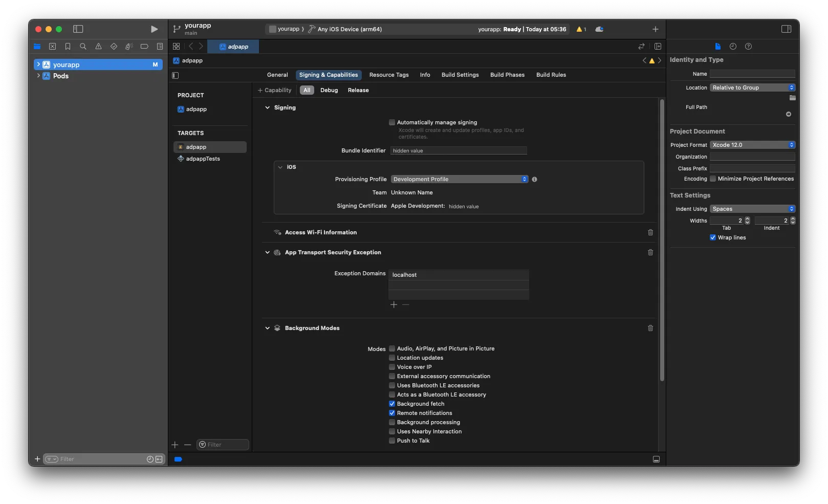The height and width of the screenshot is (504, 828).
Task: Show the History inspector clock icon
Action: pyautogui.click(x=733, y=47)
